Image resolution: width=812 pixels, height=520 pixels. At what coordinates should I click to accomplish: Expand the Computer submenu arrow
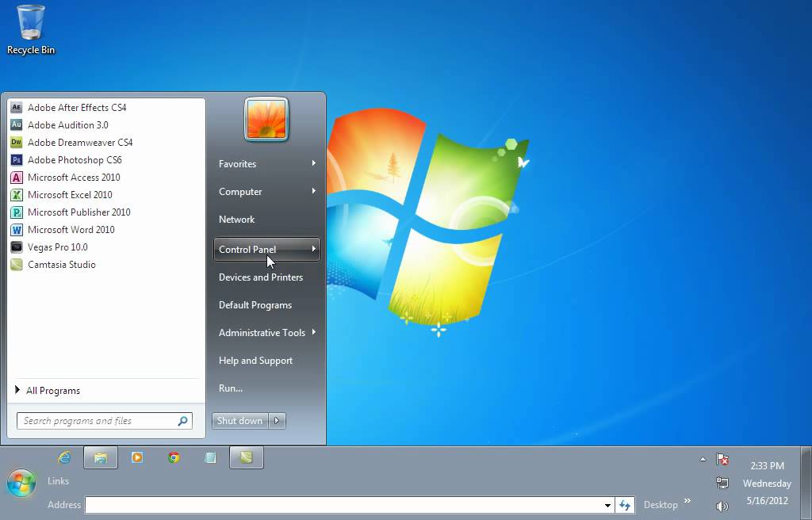[314, 191]
